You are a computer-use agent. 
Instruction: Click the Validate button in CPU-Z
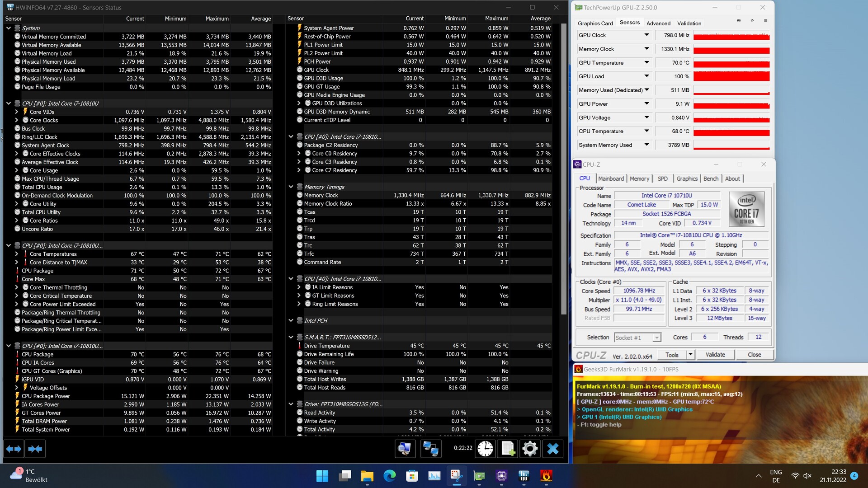point(715,355)
